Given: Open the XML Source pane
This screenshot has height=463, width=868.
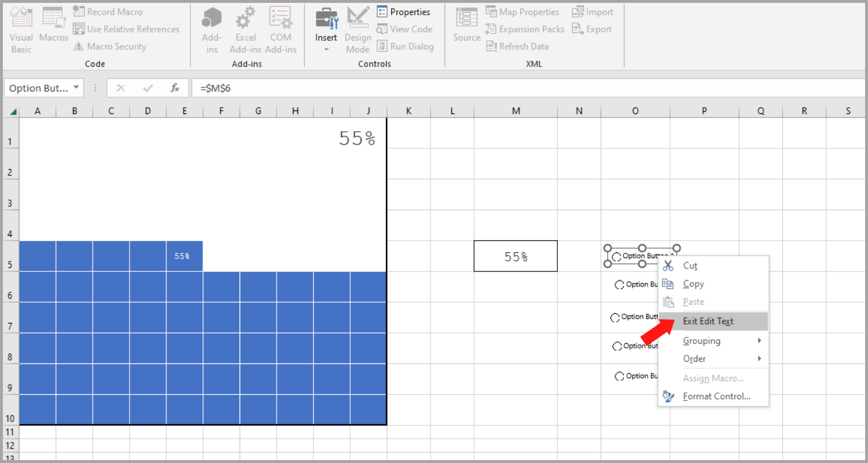Looking at the screenshot, I should click(466, 26).
